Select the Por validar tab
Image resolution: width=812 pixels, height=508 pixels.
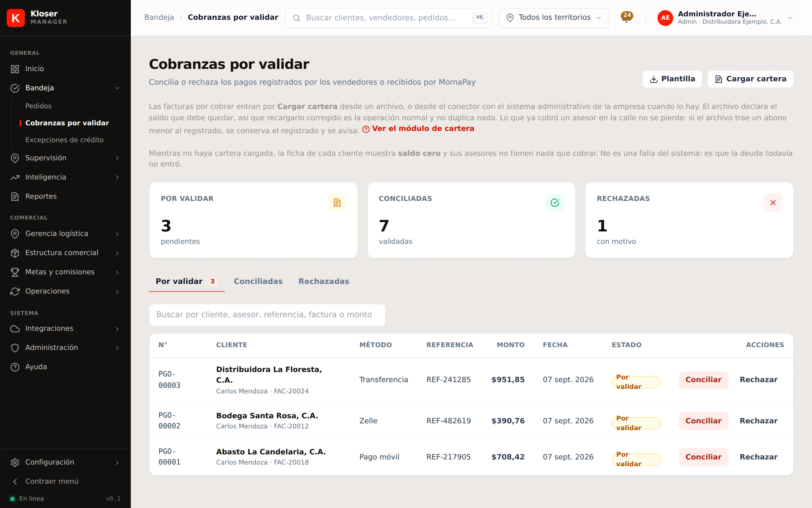point(187,281)
